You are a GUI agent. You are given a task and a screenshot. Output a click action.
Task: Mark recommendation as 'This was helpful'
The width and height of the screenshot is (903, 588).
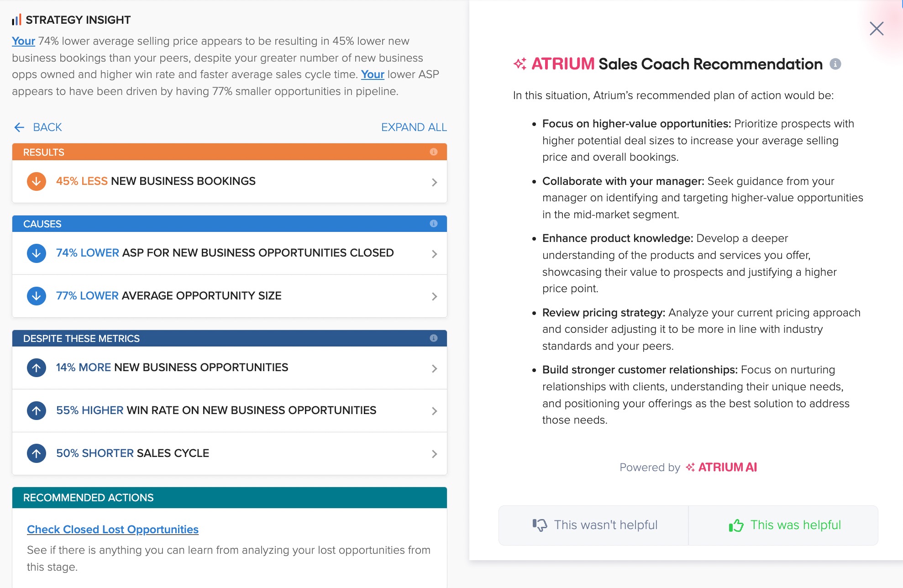(783, 525)
